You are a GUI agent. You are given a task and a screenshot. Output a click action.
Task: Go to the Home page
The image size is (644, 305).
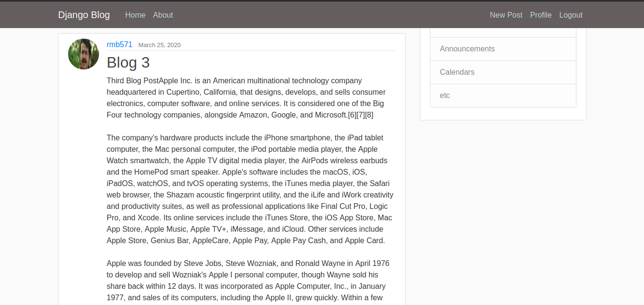pyautogui.click(x=135, y=15)
